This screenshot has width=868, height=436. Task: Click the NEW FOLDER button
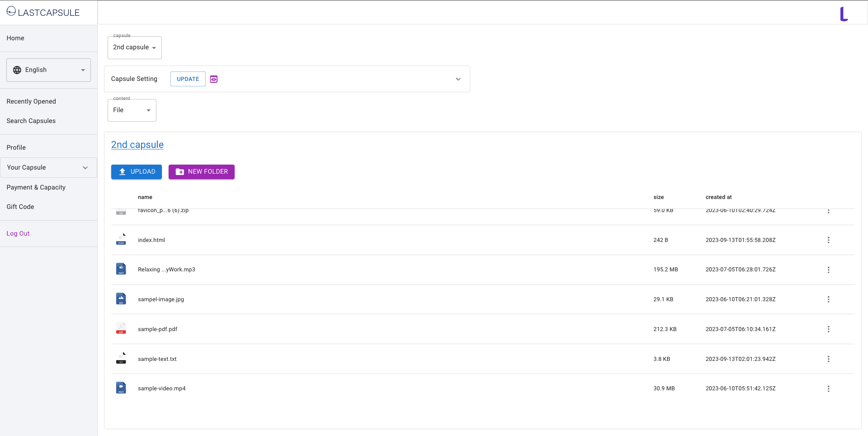point(201,172)
